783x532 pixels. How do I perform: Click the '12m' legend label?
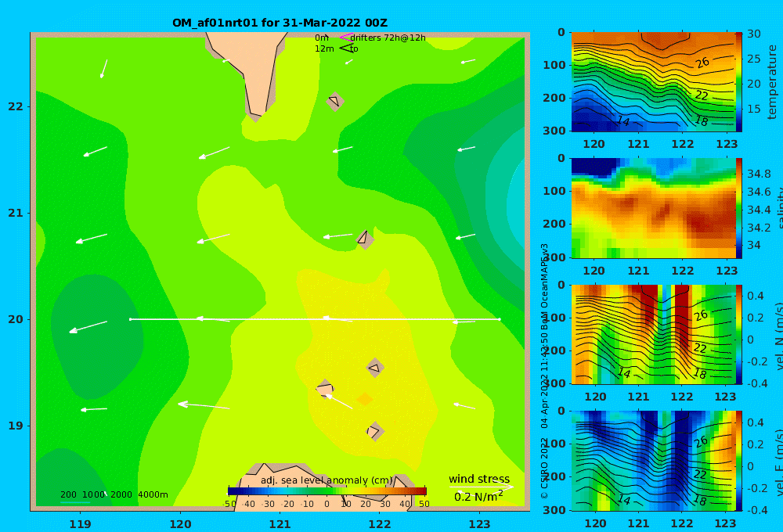pos(324,49)
